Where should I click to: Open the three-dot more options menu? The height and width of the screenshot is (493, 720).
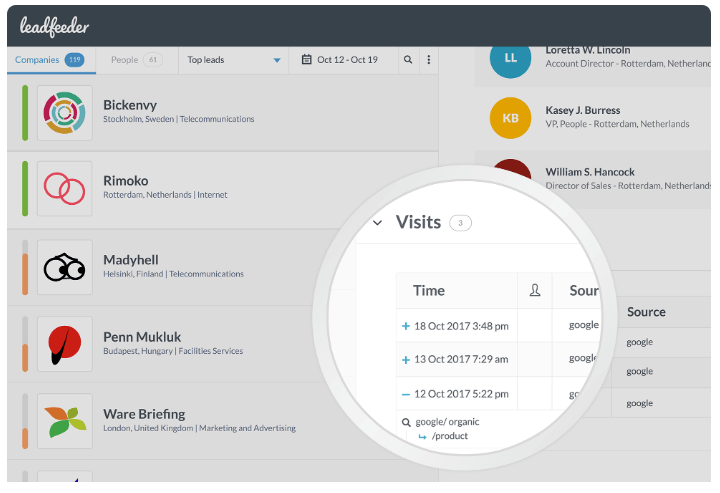point(428,60)
